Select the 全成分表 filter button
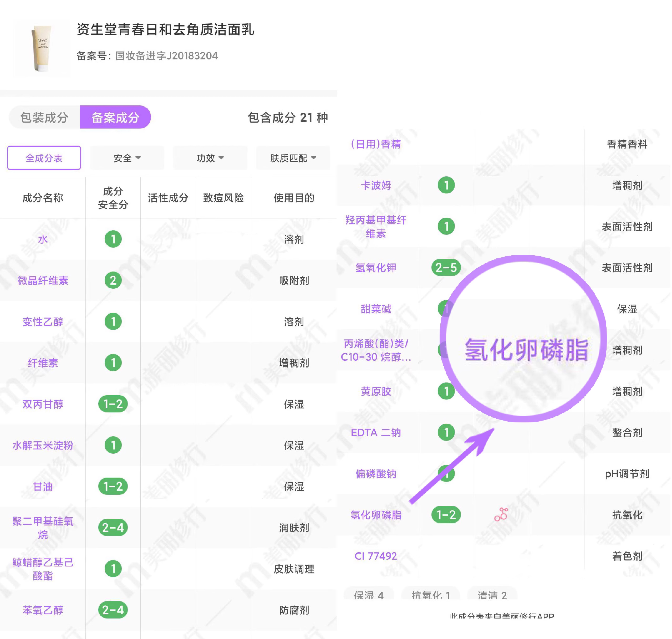Image resolution: width=672 pixels, height=639 pixels. tap(44, 158)
